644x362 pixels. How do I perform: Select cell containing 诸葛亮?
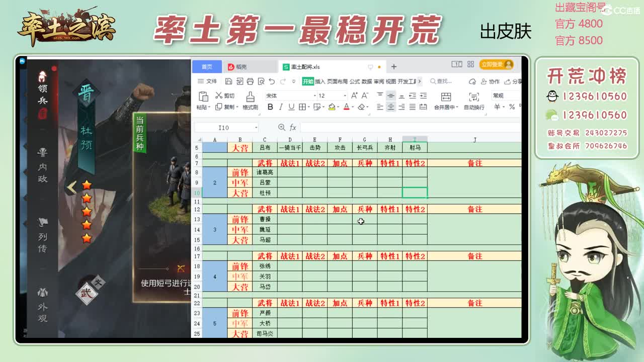click(265, 172)
